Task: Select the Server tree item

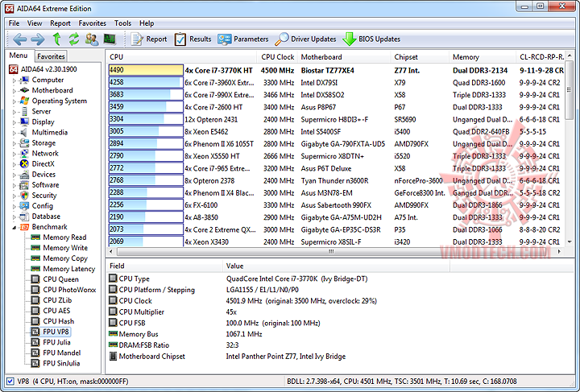Action: [x=41, y=111]
